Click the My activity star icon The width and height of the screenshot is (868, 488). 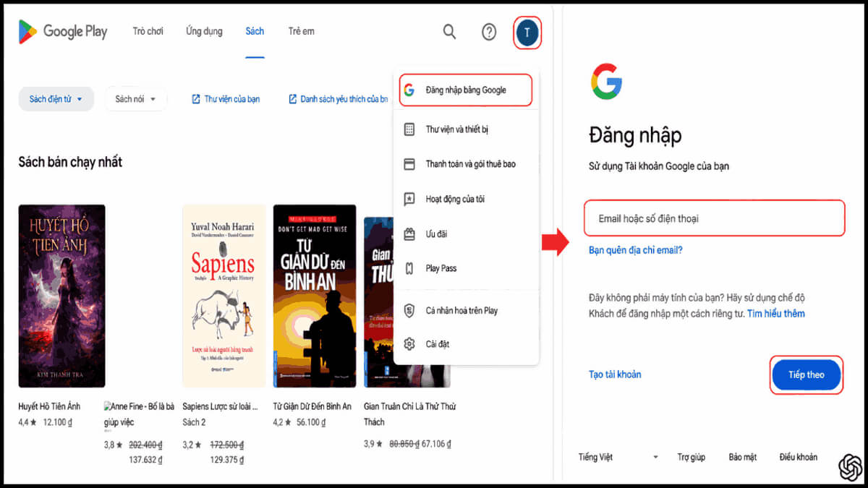coord(409,199)
